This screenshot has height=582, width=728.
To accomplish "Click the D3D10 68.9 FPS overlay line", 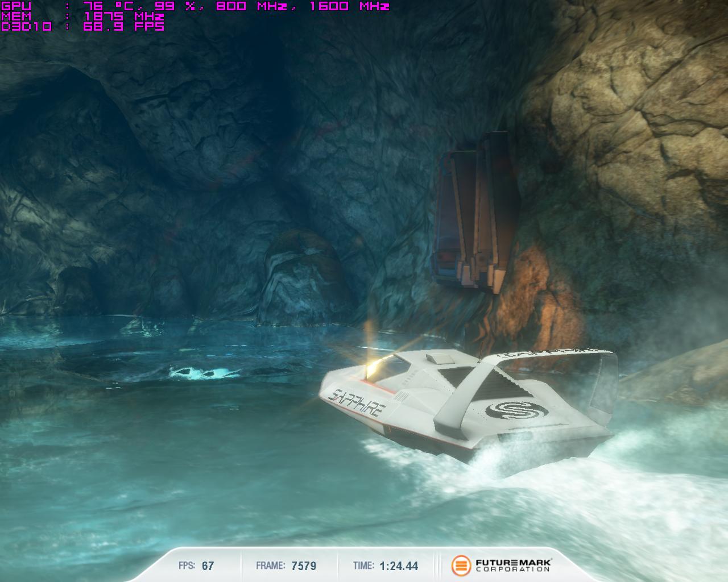I will click(x=83, y=26).
